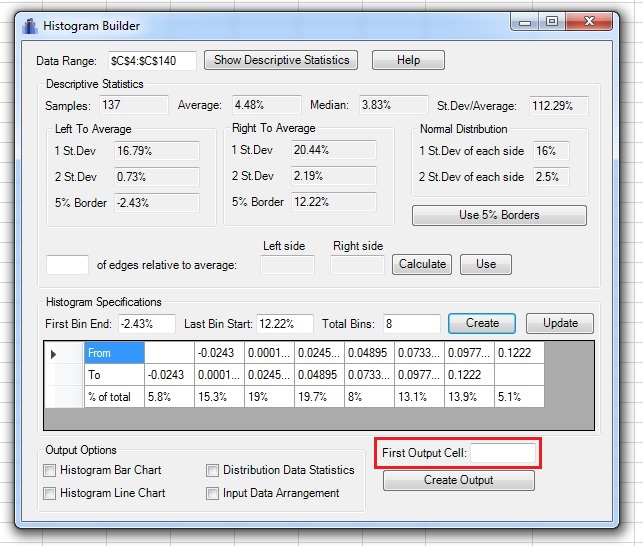Screen dimensions: 643x546
Task: Click Right 5% Border value 12.22%
Action: click(x=334, y=202)
